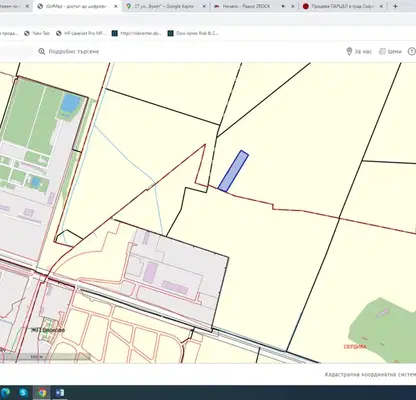Select the blue highlighted parcel on map
This screenshot has width=416, height=400.
click(x=233, y=171)
